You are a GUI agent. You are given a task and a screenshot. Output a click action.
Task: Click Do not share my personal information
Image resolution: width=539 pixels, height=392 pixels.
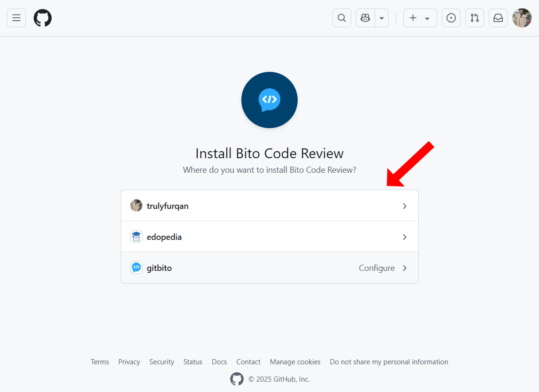pyautogui.click(x=389, y=362)
